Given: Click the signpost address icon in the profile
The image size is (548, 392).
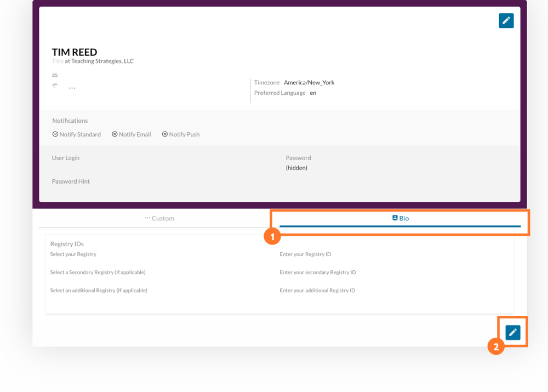Looking at the screenshot, I should tap(54, 85).
